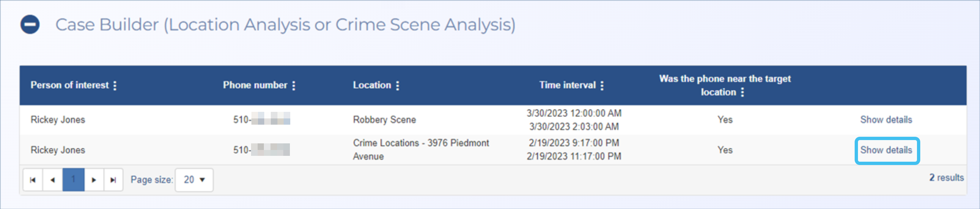This screenshot has height=209, width=980.
Task: Open Person of interest column menu
Action: (x=115, y=86)
